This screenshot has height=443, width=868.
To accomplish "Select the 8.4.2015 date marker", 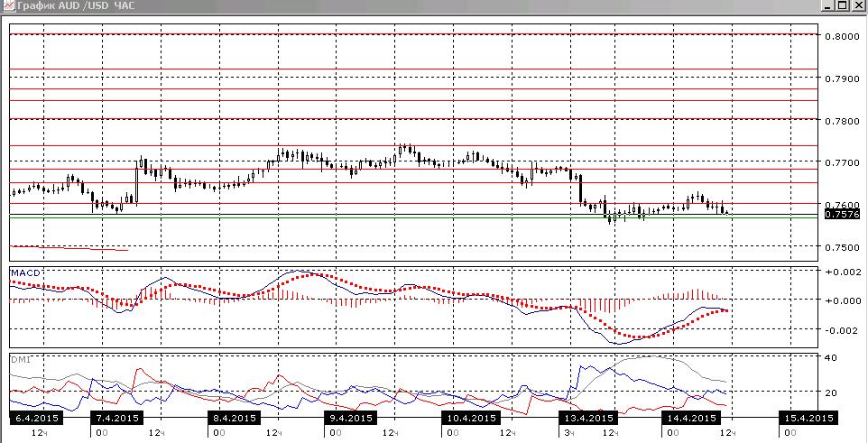I will click(x=235, y=418).
